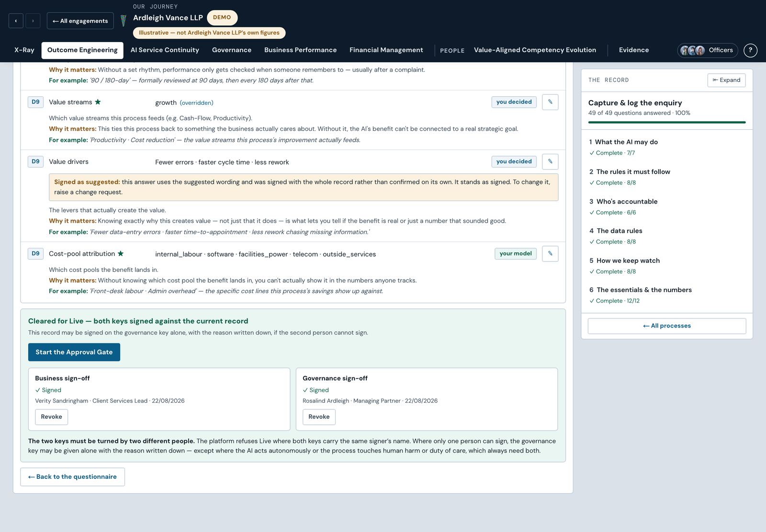Click the edit pencil for Value drivers
This screenshot has height=532, width=766.
click(550, 161)
